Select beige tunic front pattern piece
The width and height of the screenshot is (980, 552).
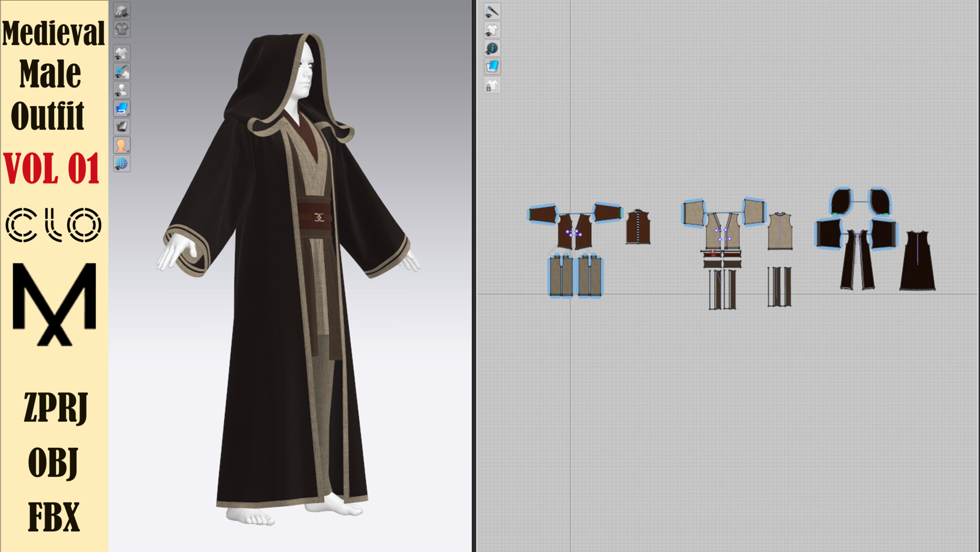[722, 231]
